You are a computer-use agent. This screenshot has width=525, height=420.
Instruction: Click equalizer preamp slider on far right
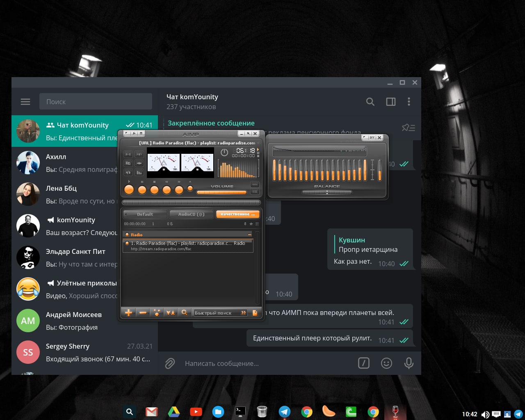coord(379,170)
